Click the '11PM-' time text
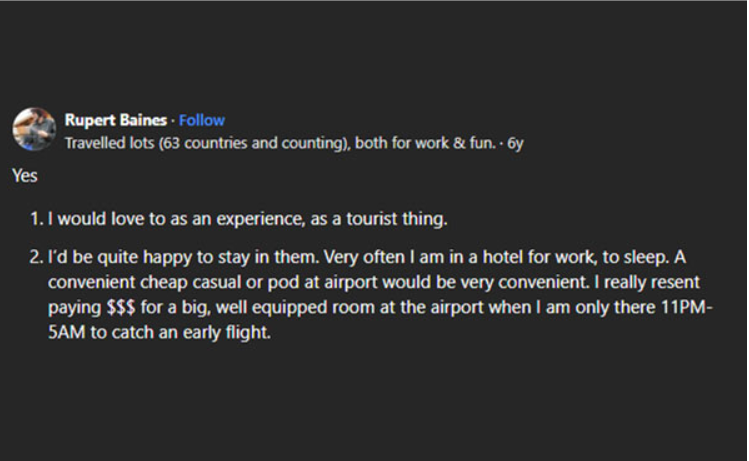Viewport: 749px width, 461px height. (x=687, y=307)
